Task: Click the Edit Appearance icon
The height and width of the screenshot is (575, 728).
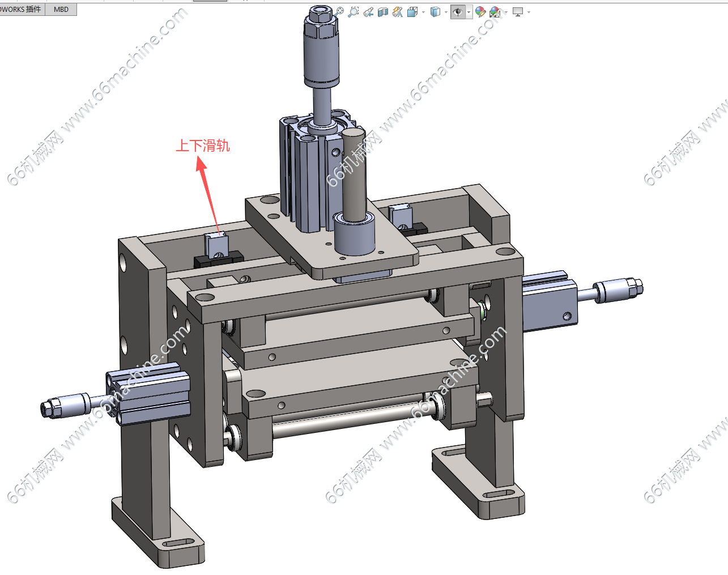Action: pyautogui.click(x=480, y=11)
